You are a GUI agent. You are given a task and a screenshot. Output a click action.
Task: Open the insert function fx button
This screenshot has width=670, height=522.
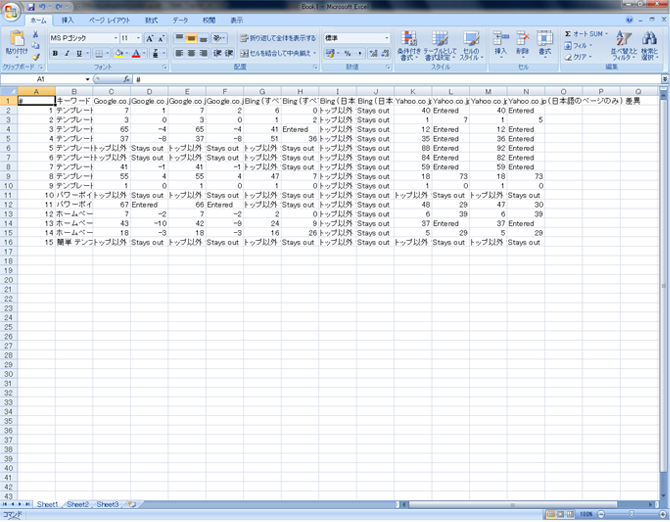[x=126, y=79]
